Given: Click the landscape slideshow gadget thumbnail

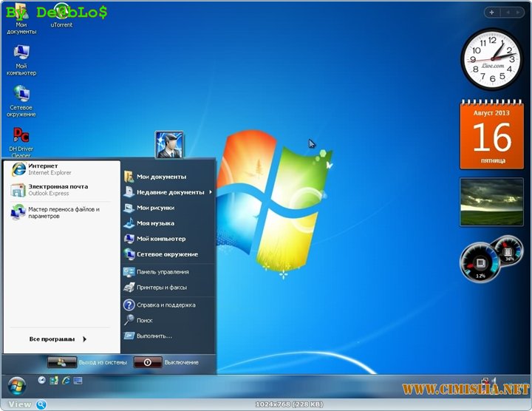Looking at the screenshot, I should [x=491, y=202].
